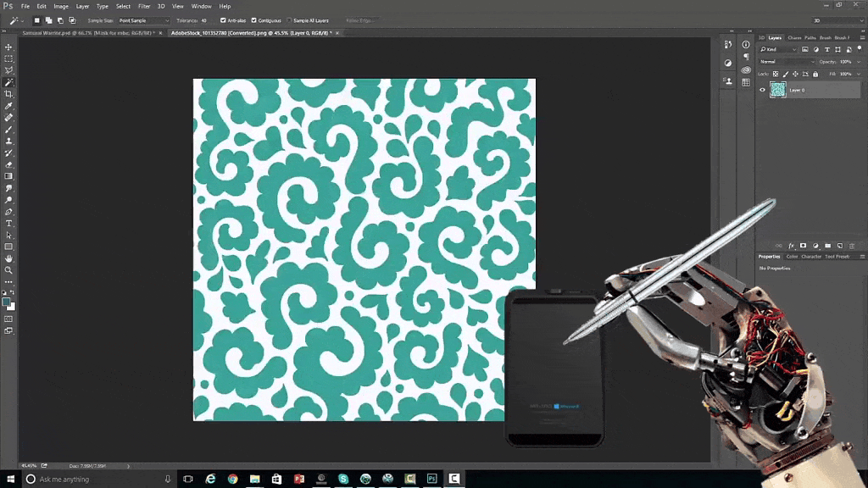Image resolution: width=868 pixels, height=488 pixels.
Task: Select the Horizontal Type tool
Action: click(8, 224)
